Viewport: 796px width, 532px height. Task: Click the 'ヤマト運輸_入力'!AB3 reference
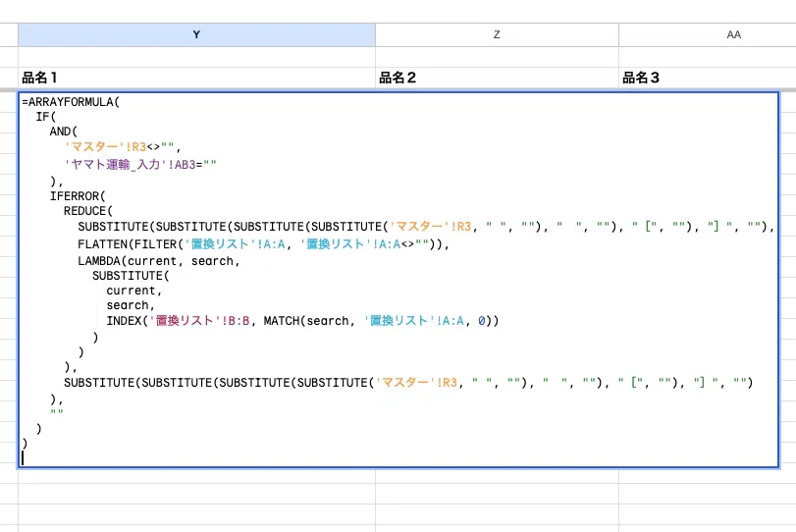(x=130, y=165)
